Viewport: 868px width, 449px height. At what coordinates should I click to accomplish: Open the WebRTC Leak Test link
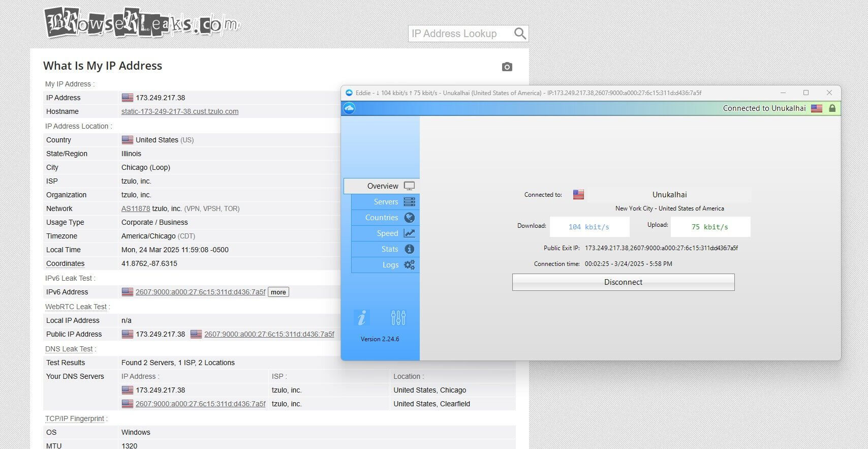(76, 307)
